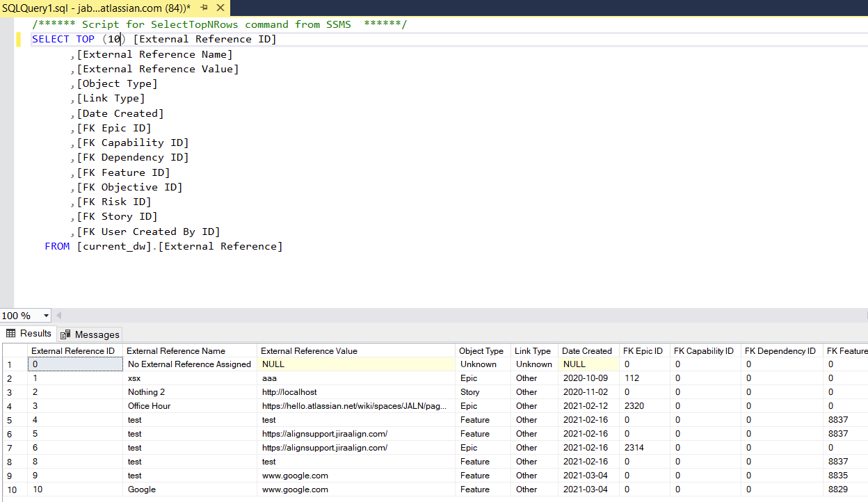Select the 'xsx' name cell
868x502 pixels.
pyautogui.click(x=190, y=378)
